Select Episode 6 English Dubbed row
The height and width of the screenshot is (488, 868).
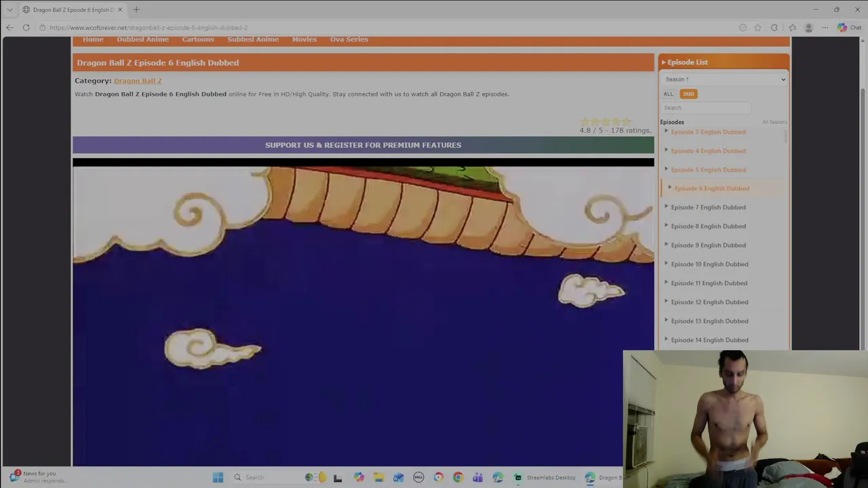tap(724, 188)
